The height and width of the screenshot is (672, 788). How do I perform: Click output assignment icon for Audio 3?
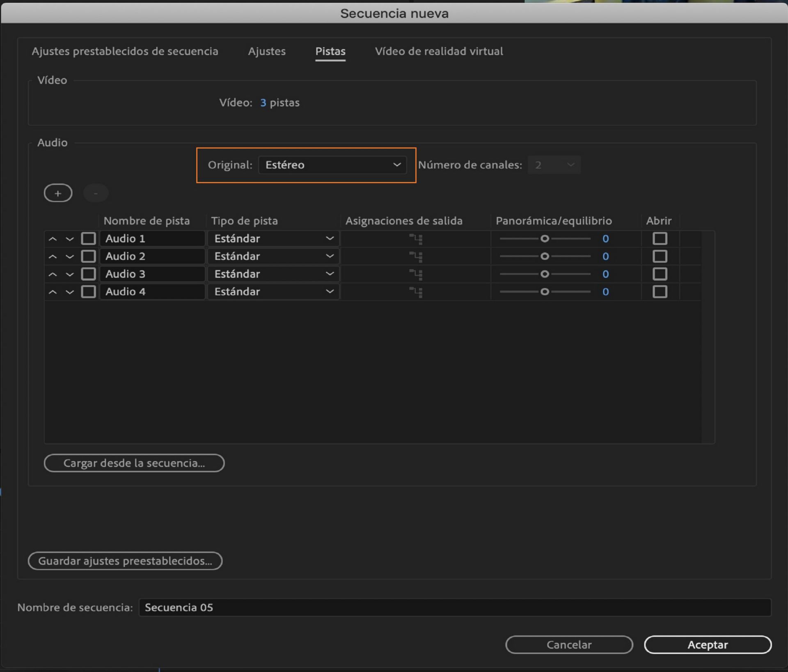tap(416, 274)
